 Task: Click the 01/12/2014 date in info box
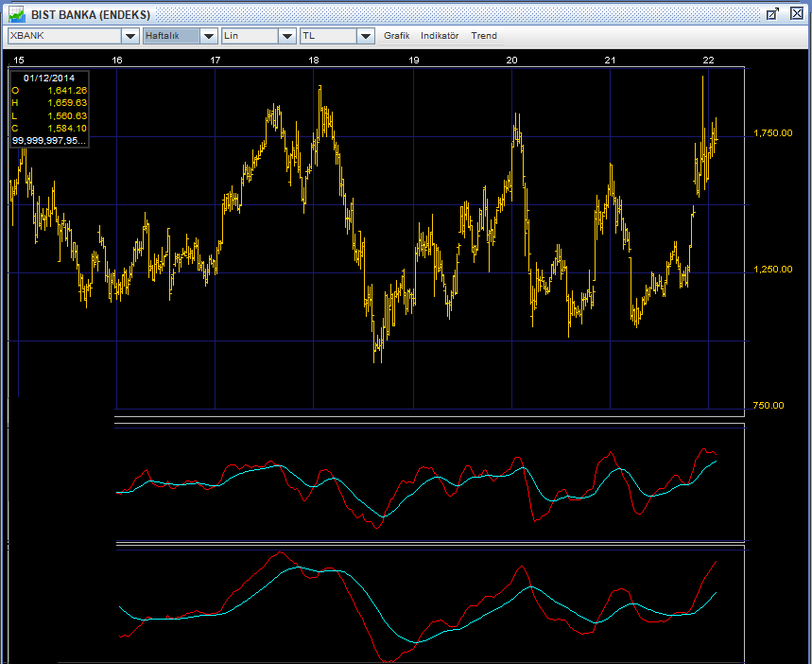[x=49, y=79]
